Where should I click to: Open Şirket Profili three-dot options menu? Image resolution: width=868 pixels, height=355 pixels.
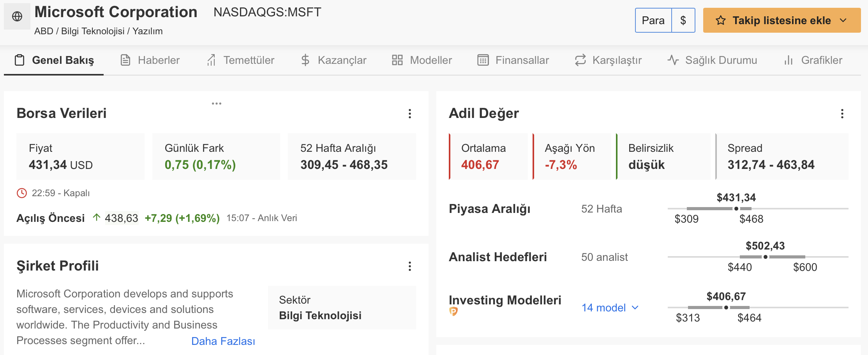(409, 266)
